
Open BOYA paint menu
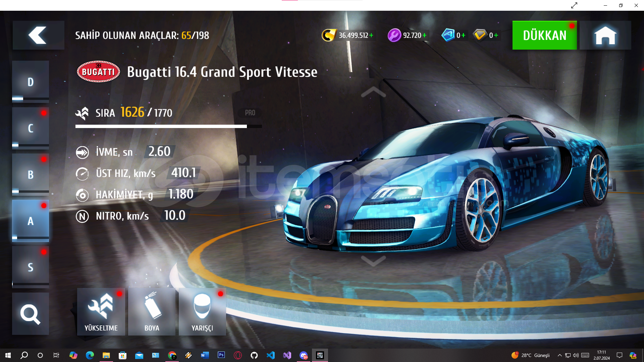point(152,312)
